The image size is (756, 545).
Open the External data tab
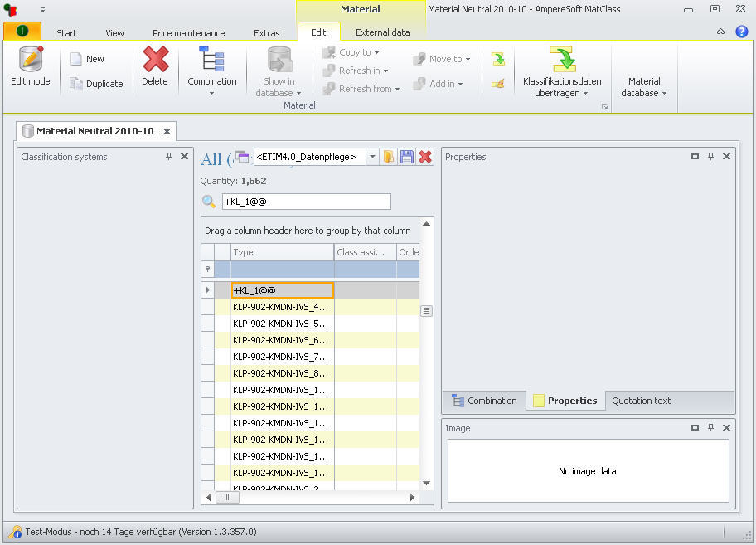click(382, 32)
